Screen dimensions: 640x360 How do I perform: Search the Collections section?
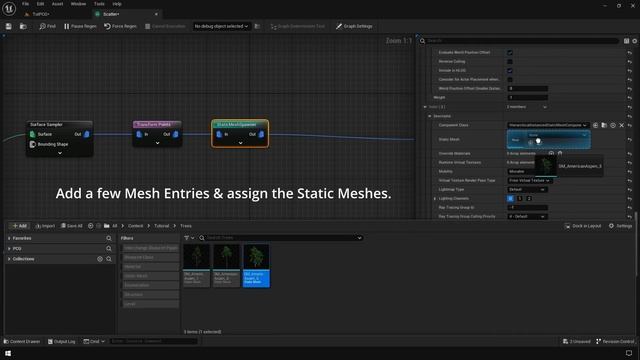coord(109,259)
